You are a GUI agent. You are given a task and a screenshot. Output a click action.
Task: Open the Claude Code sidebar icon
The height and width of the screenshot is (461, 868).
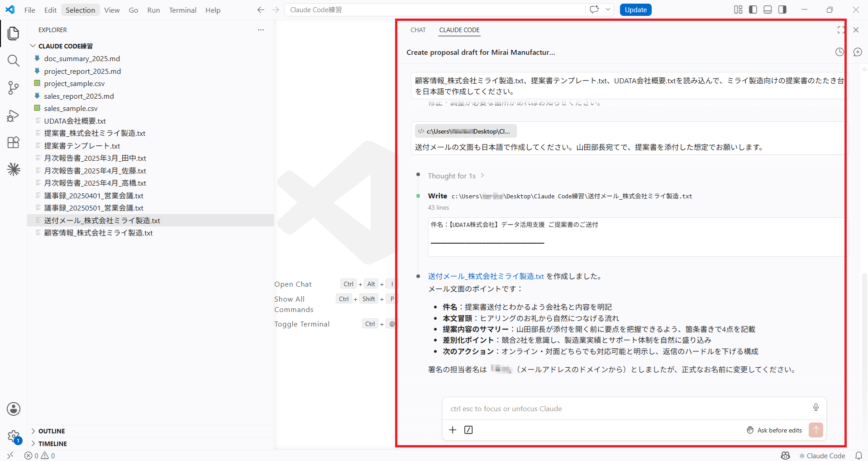click(14, 169)
